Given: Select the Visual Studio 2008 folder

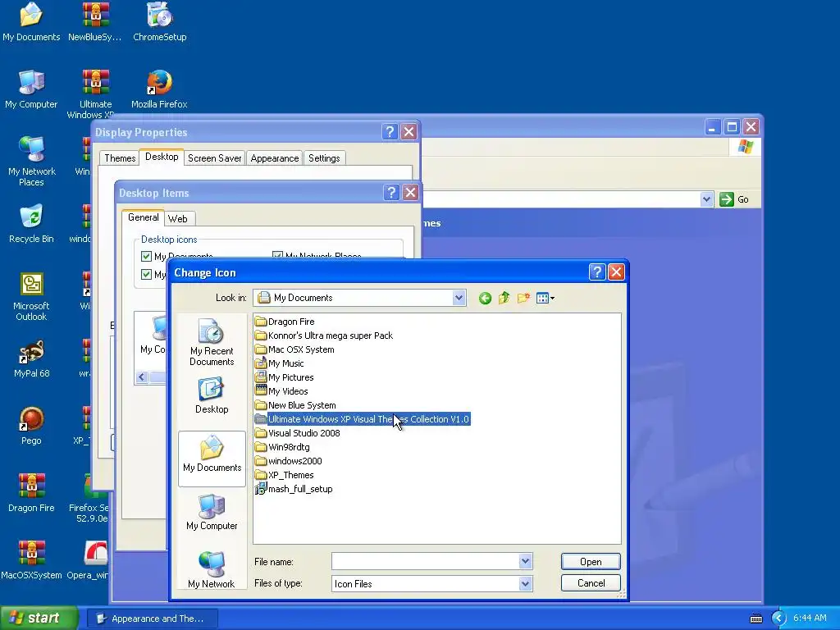Looking at the screenshot, I should point(297,433).
